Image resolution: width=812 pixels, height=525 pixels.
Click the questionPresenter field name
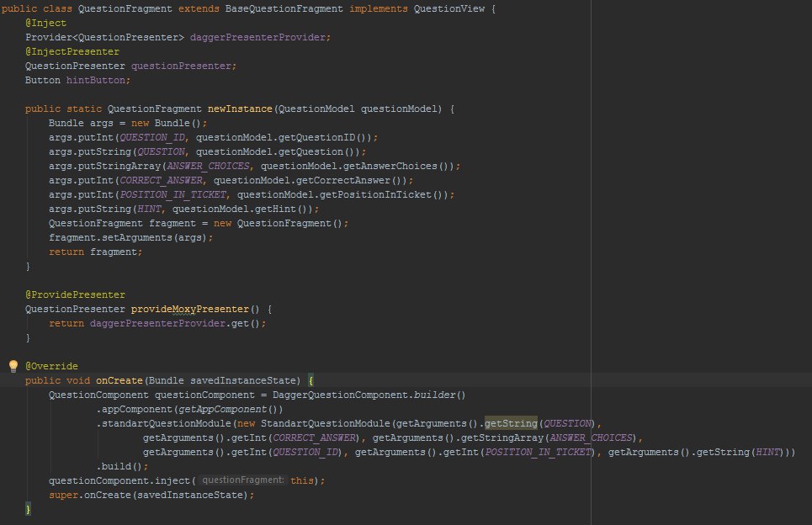pyautogui.click(x=181, y=66)
